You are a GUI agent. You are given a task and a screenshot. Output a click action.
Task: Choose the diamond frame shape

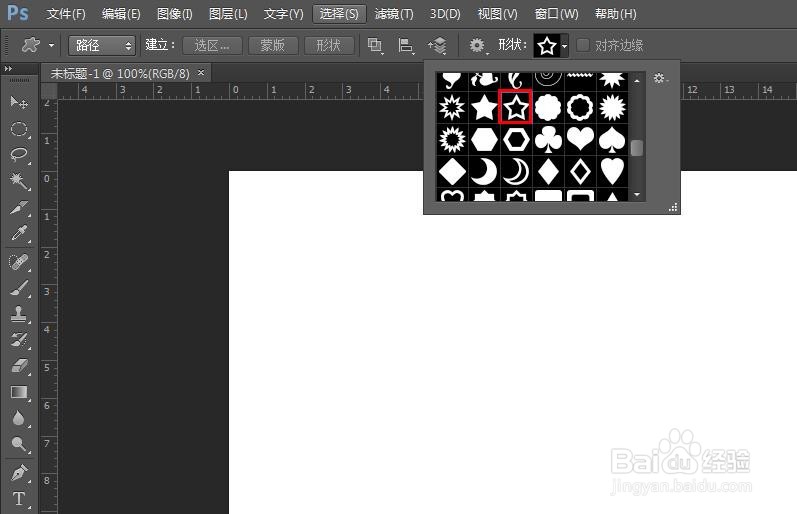pyautogui.click(x=580, y=171)
